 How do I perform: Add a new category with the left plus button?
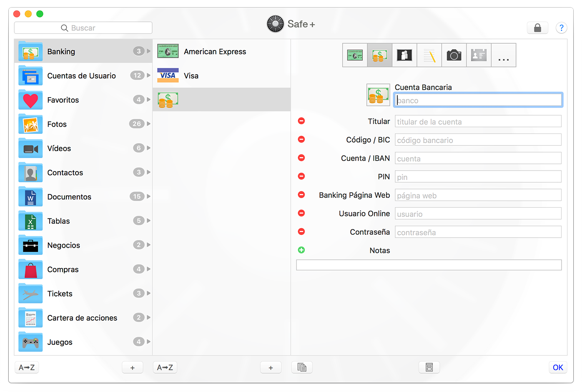pyautogui.click(x=132, y=367)
